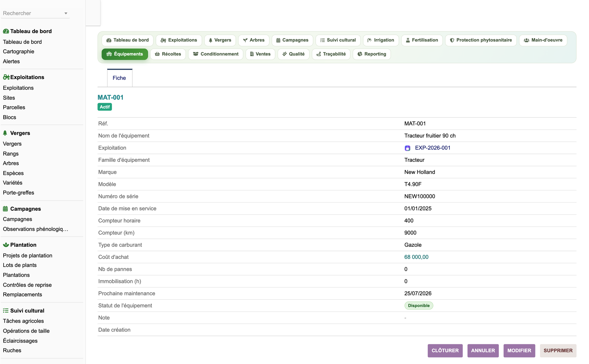Click the Exploitations tractor icon in sidebar

click(6, 77)
